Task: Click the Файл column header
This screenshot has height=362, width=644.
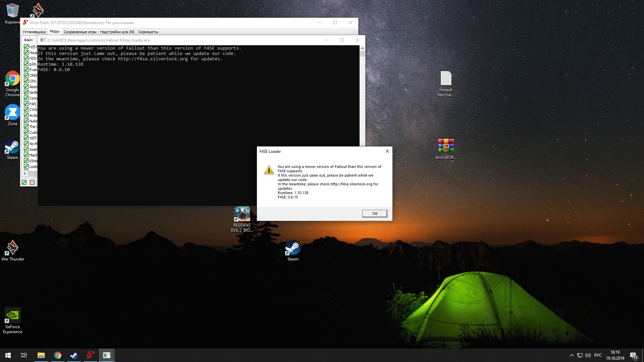Action: click(29, 40)
